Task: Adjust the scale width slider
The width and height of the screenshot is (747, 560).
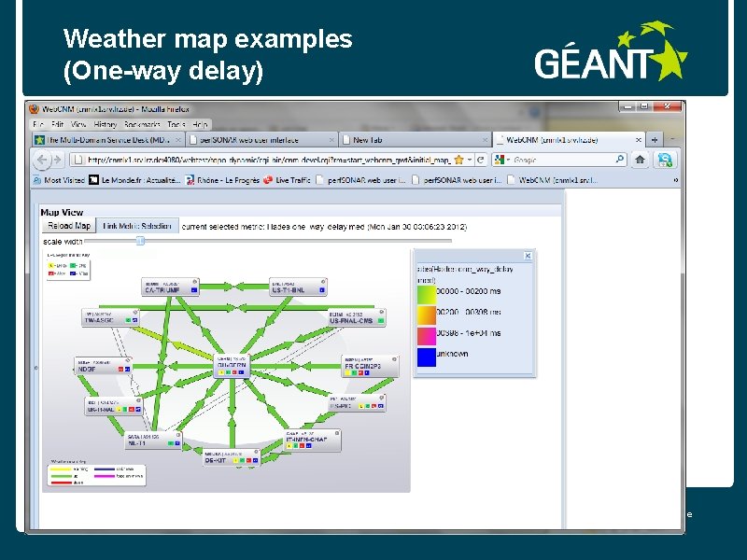Action: pos(140,239)
